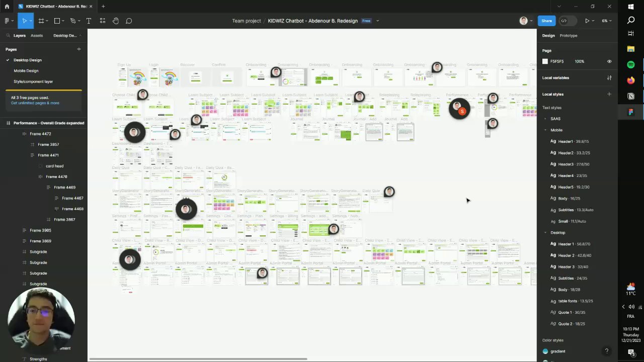Toggle Dev Mode switch
Viewport: 644px width, 362px height.
[567, 21]
